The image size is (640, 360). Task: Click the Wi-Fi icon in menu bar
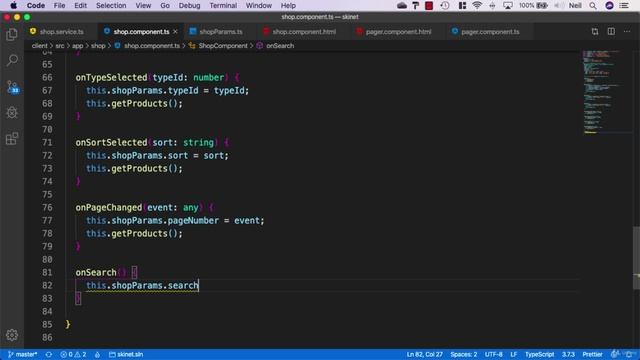point(477,5)
